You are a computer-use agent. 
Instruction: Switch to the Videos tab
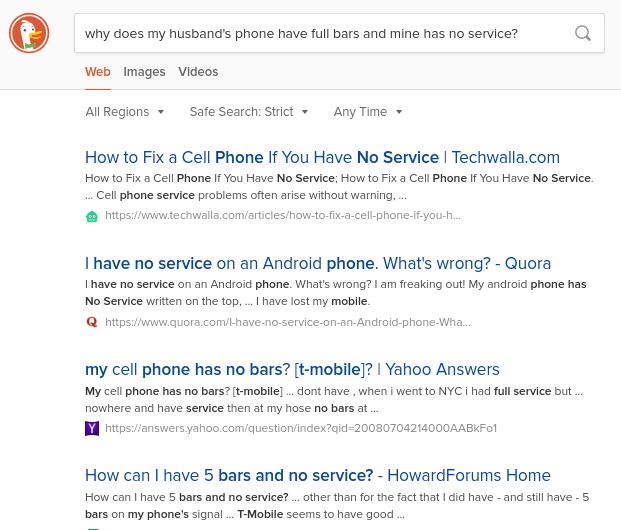click(198, 72)
